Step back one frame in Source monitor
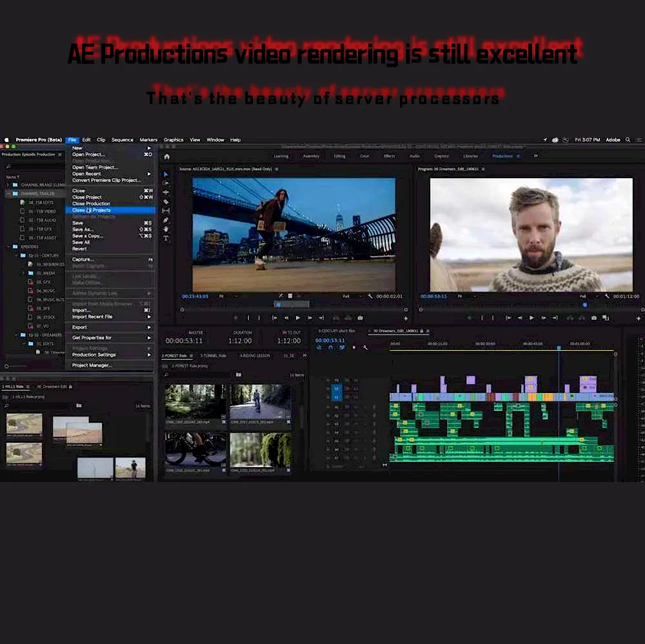This screenshot has height=644, width=645. 286,318
